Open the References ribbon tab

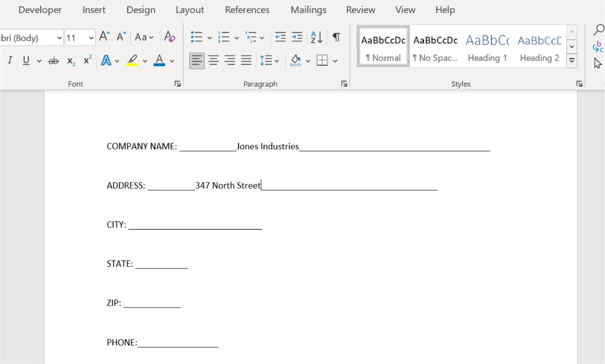247,10
